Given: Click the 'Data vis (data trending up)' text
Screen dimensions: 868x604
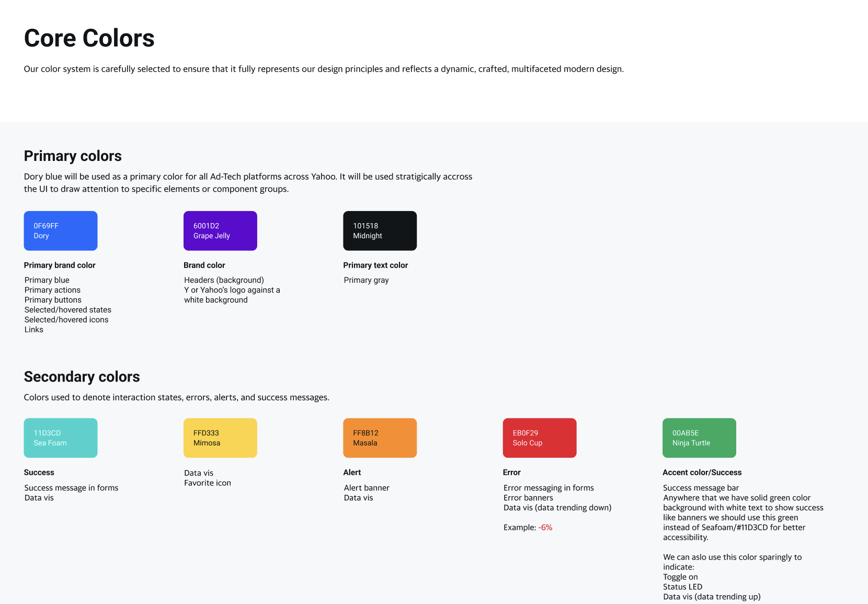Looking at the screenshot, I should tap(712, 597).
